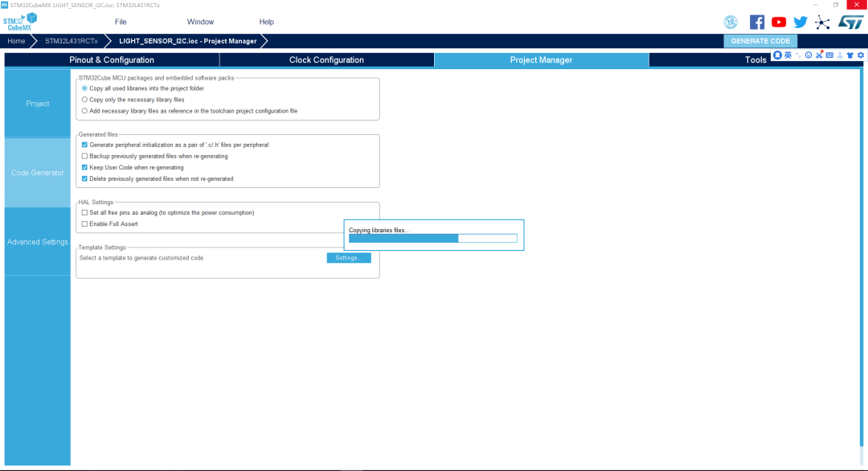
Task: Click the Copying libraries files progress bar
Action: [x=433, y=239]
